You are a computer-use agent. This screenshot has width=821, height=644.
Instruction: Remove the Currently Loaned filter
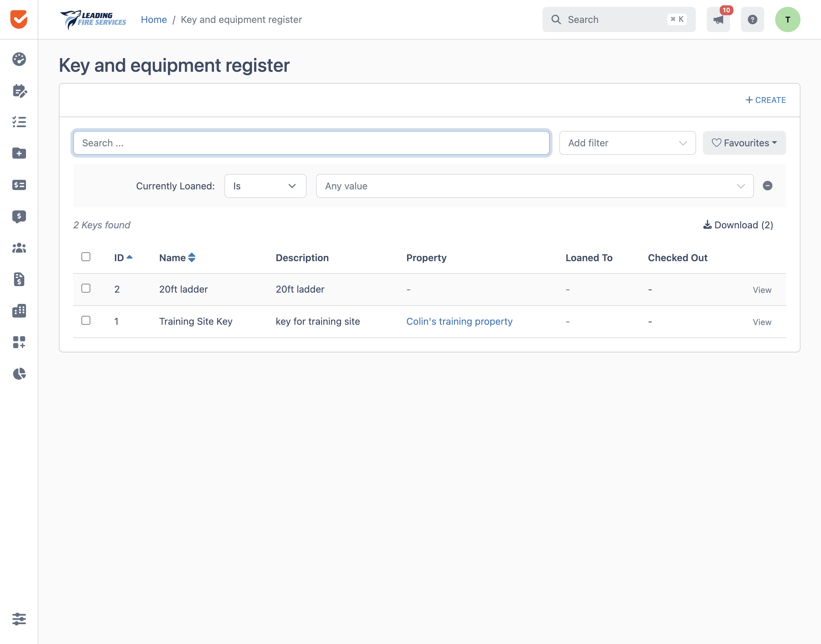coord(767,186)
